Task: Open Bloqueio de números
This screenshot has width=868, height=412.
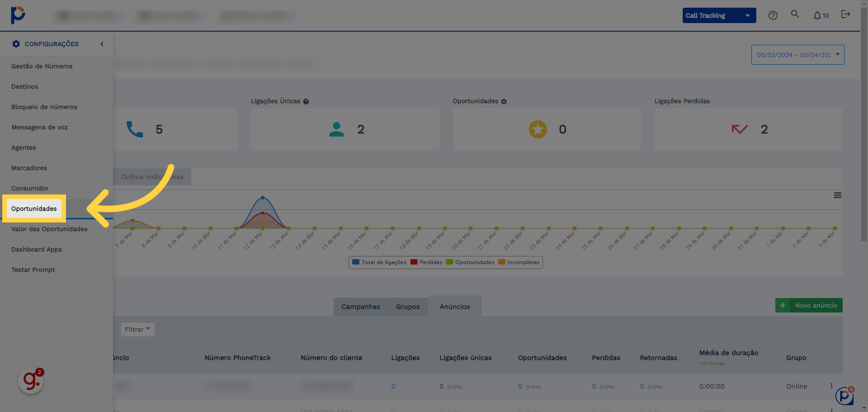Action: [x=44, y=107]
